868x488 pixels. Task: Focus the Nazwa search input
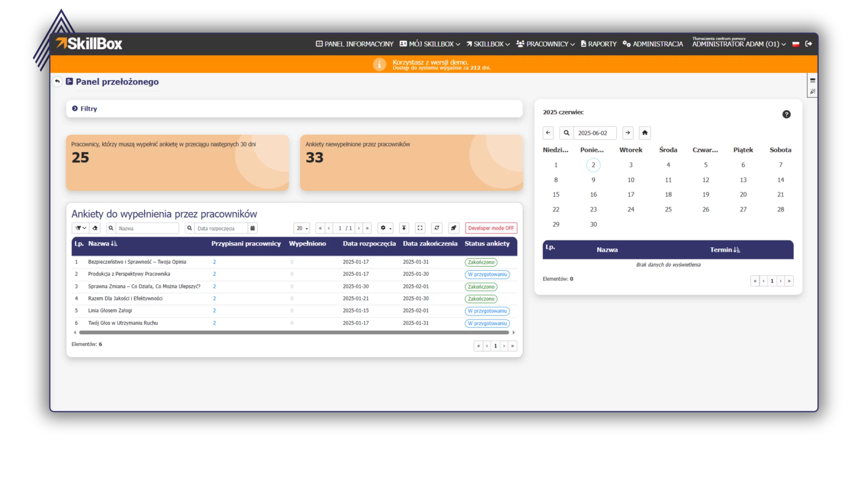(x=147, y=228)
